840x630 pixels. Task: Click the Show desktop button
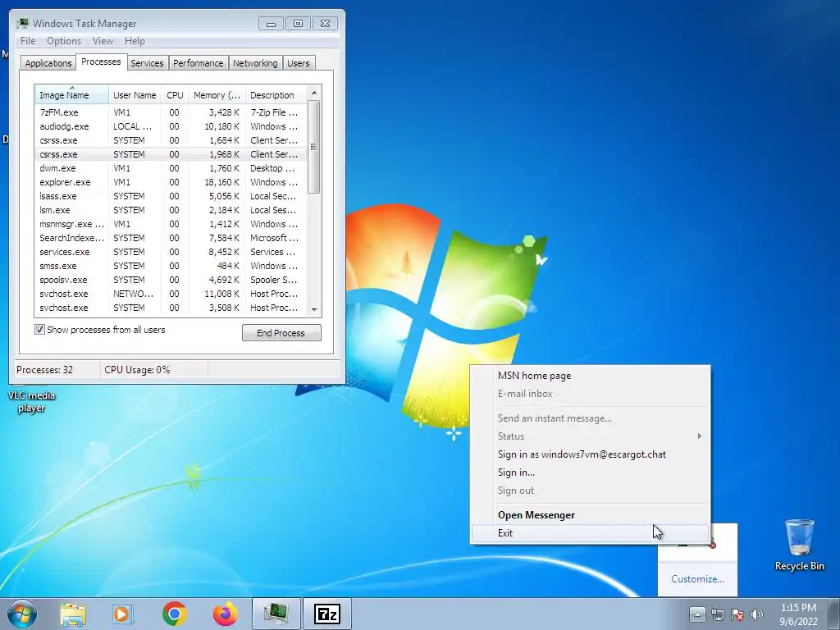(x=834, y=614)
